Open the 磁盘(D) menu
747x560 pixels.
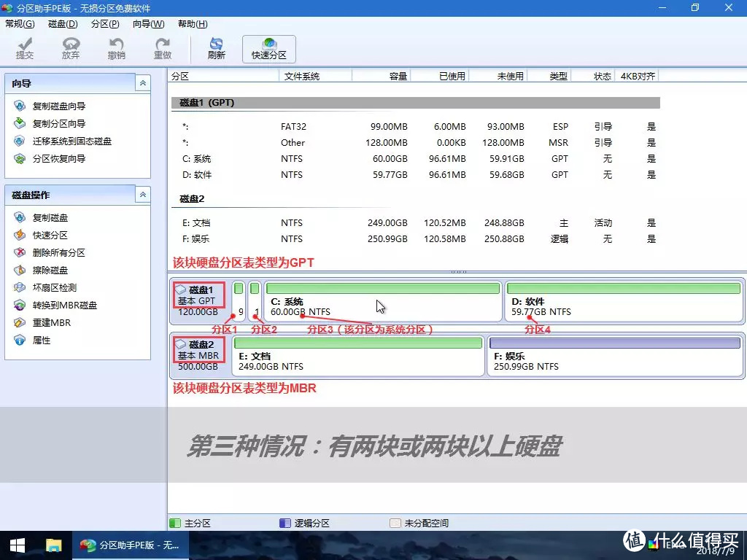[62, 23]
